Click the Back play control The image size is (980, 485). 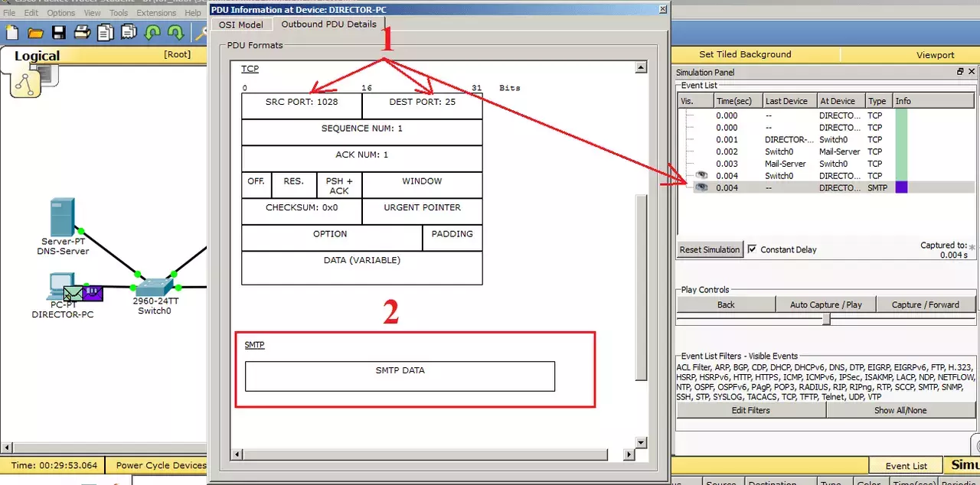[726, 304]
